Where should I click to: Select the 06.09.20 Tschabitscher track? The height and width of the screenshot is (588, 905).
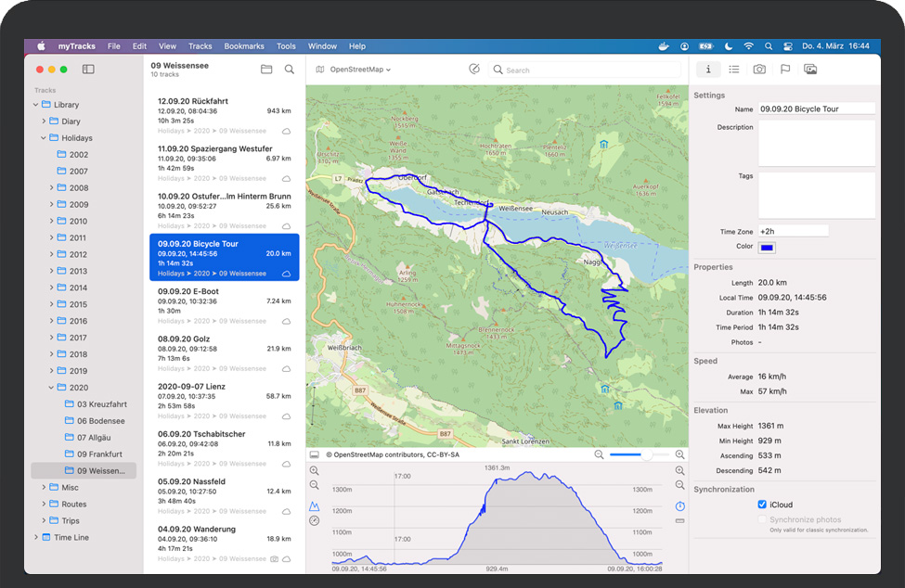(225, 449)
